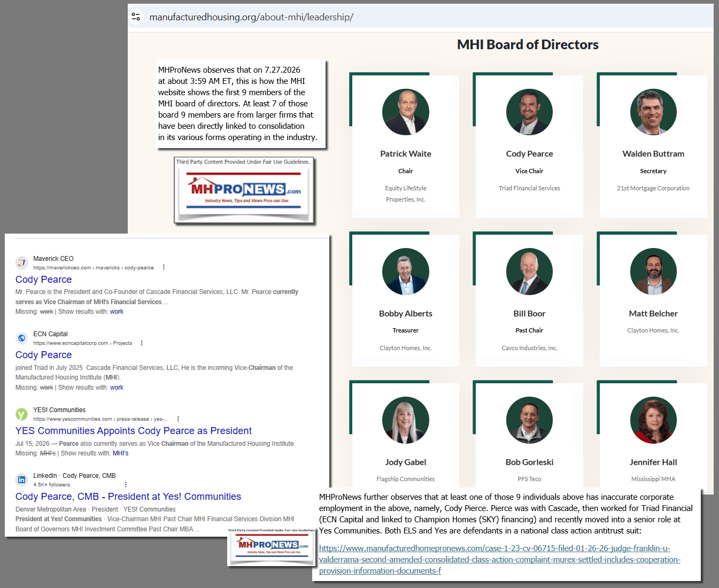Viewport: 719px width, 588px height.
Task: Click the name 'Bob Gorleski'
Action: (529, 462)
